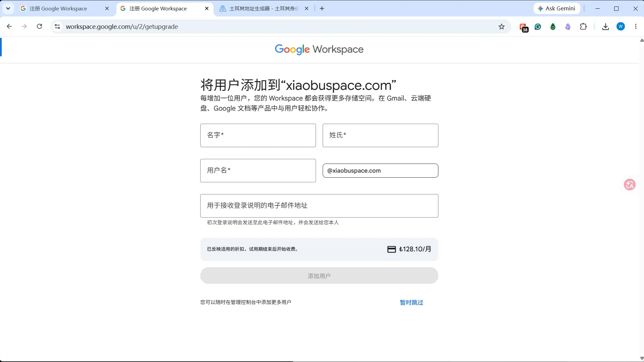Open the green droplet extension icon

(553, 26)
